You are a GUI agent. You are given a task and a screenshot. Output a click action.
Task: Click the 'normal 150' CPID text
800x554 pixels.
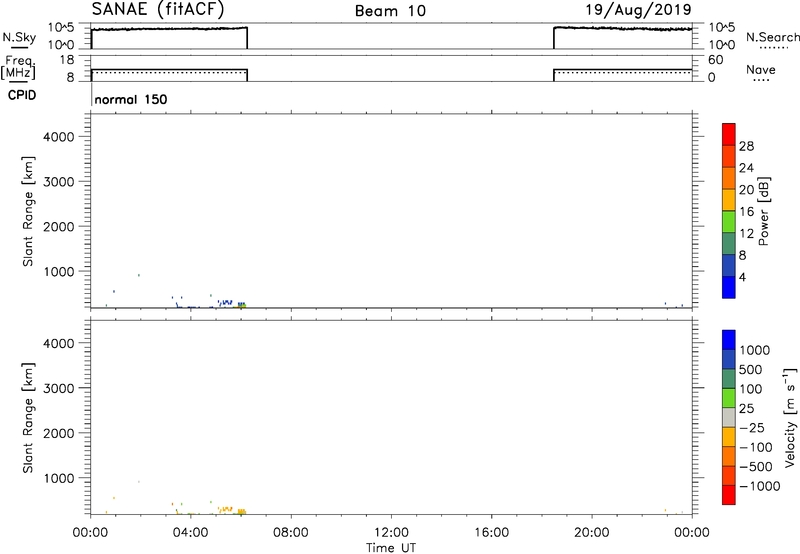131,99
